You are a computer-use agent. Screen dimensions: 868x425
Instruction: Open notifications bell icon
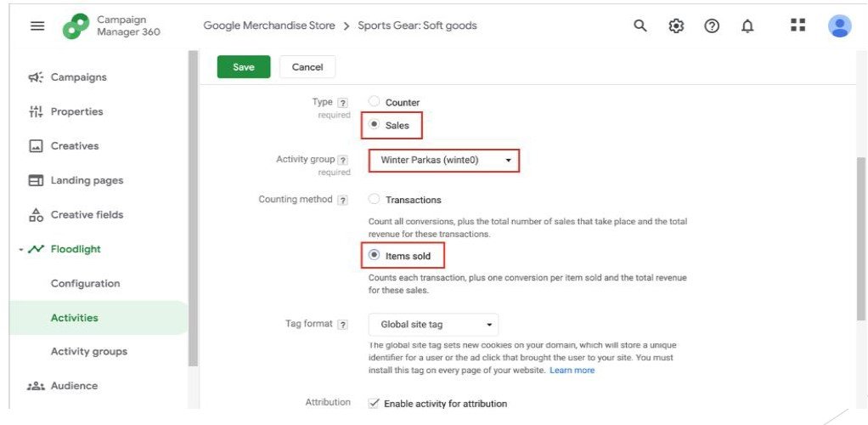point(747,25)
